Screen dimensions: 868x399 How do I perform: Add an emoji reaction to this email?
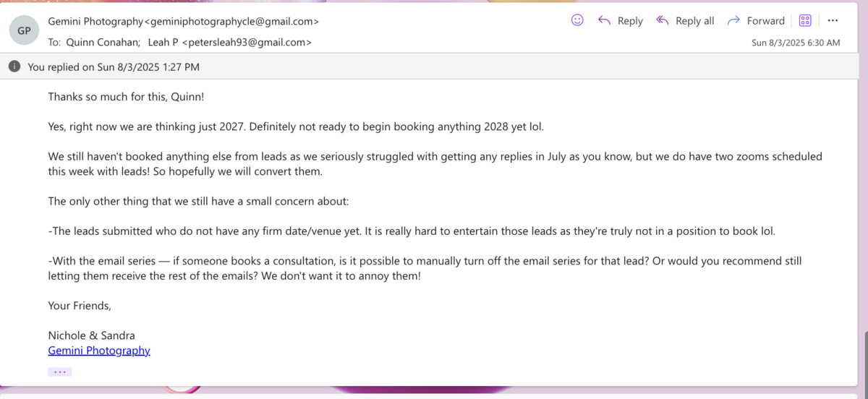(x=577, y=20)
